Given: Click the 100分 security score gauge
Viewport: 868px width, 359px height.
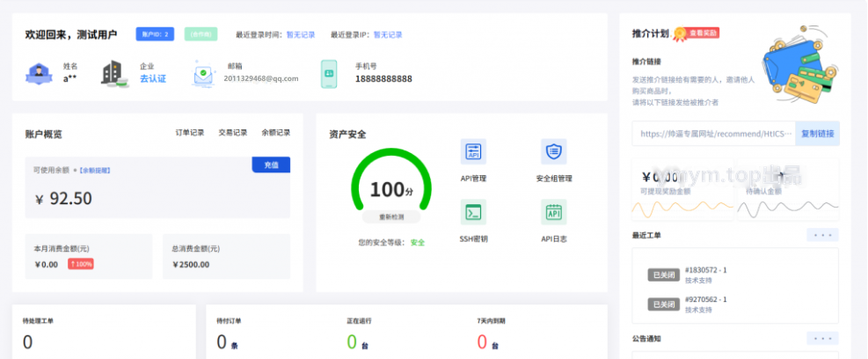Looking at the screenshot, I should (x=390, y=180).
